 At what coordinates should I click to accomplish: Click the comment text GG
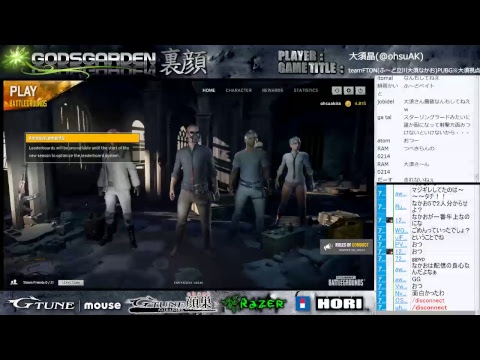click(x=416, y=279)
